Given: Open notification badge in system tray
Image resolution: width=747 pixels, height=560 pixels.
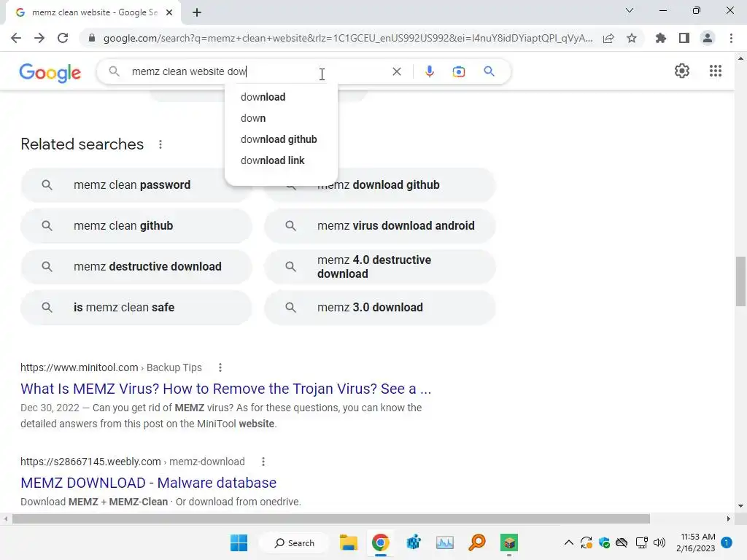Looking at the screenshot, I should click(x=727, y=542).
